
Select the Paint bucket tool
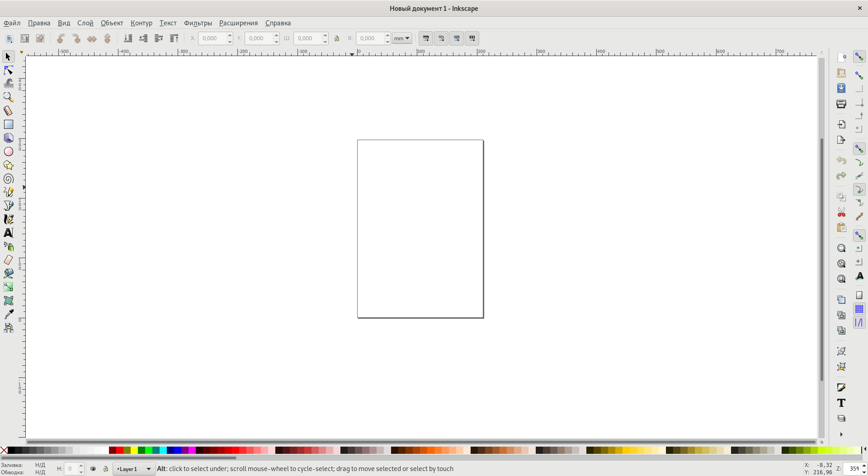8,273
